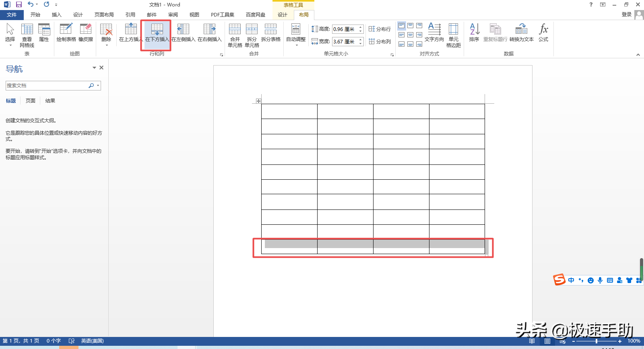Set alignment to center
Image resolution: width=644 pixels, height=349 pixels.
pos(411,35)
